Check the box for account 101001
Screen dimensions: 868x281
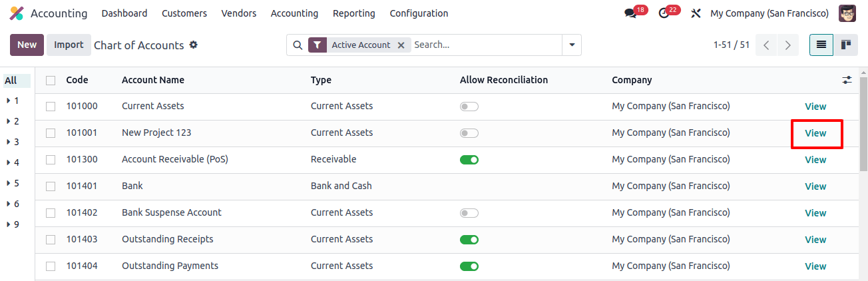(x=51, y=133)
